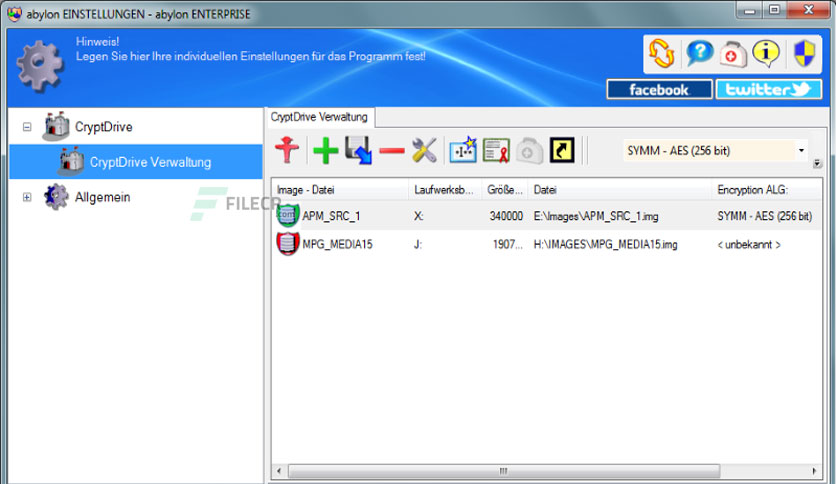Open the wrench and screwdriver tools icon
Screen dimensions: 836x484
coord(424,150)
